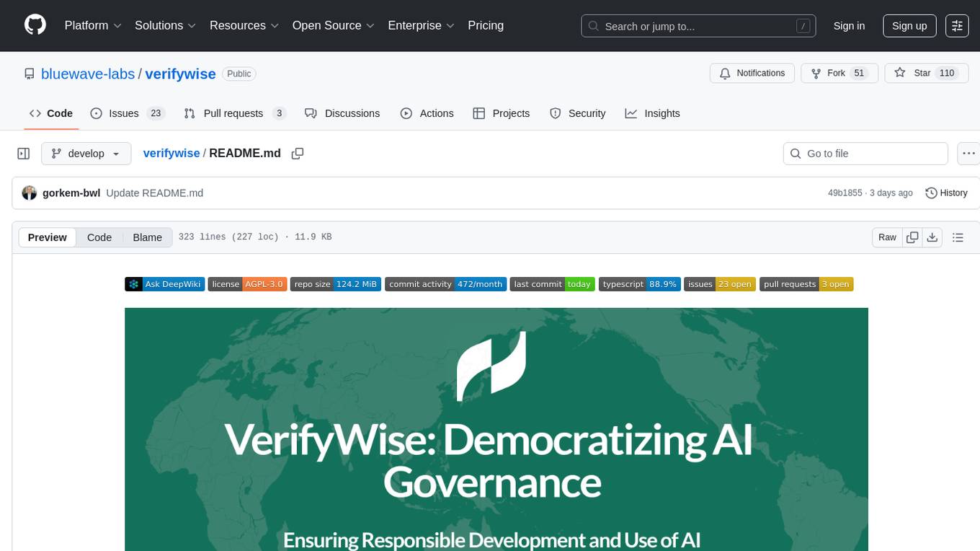
Task: Open the Platform menu
Action: [x=93, y=25]
